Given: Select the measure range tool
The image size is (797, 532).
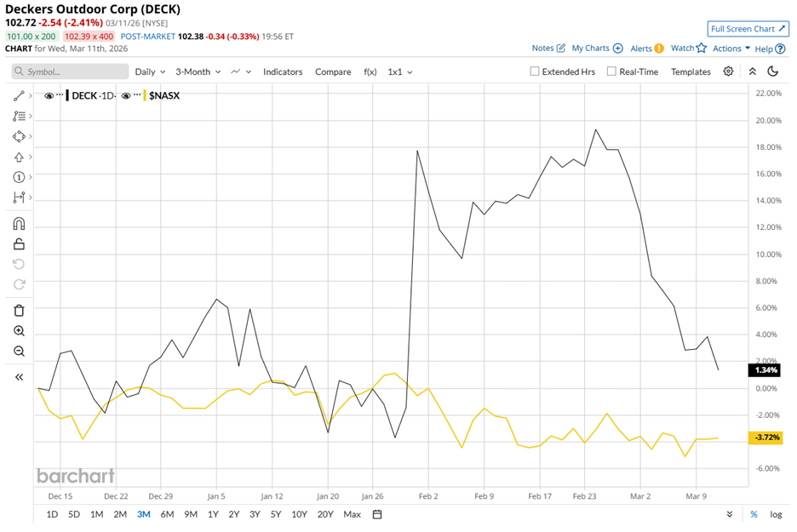Looking at the screenshot, I should click(x=19, y=197).
